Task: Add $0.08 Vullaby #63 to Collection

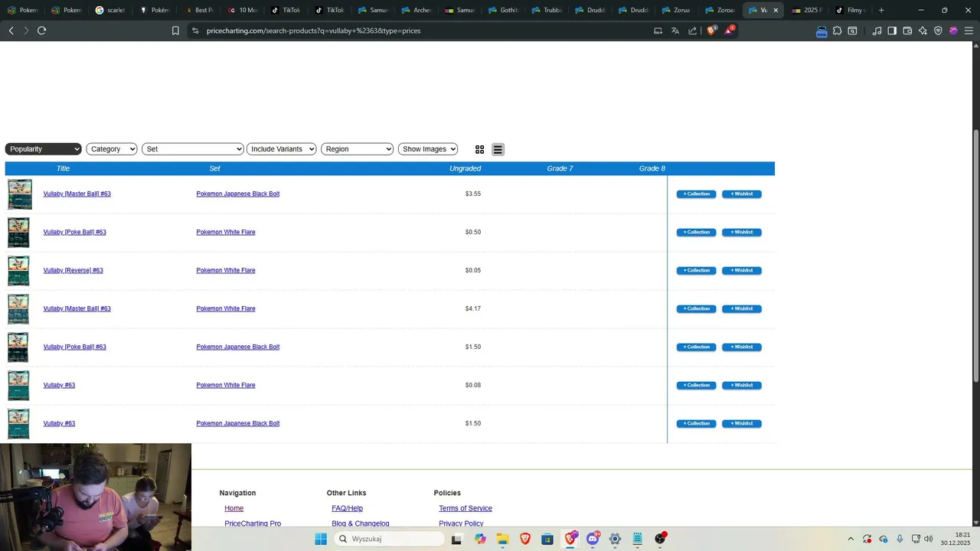Action: (x=696, y=385)
